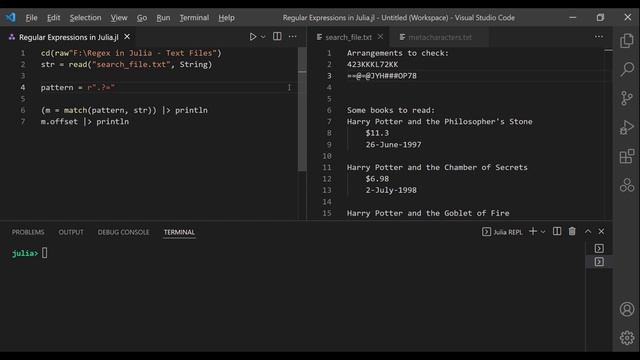Click on 'm.offset |> println' line
The width and height of the screenshot is (640, 360).
tap(85, 122)
